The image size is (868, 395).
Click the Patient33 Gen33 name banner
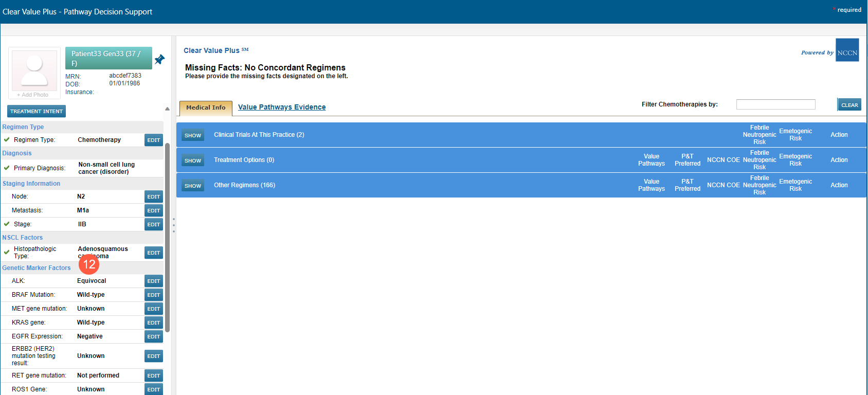109,58
